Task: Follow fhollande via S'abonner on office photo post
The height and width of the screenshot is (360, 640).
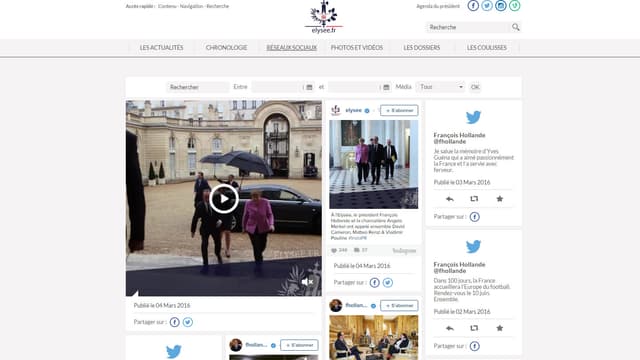Action: [399, 306]
